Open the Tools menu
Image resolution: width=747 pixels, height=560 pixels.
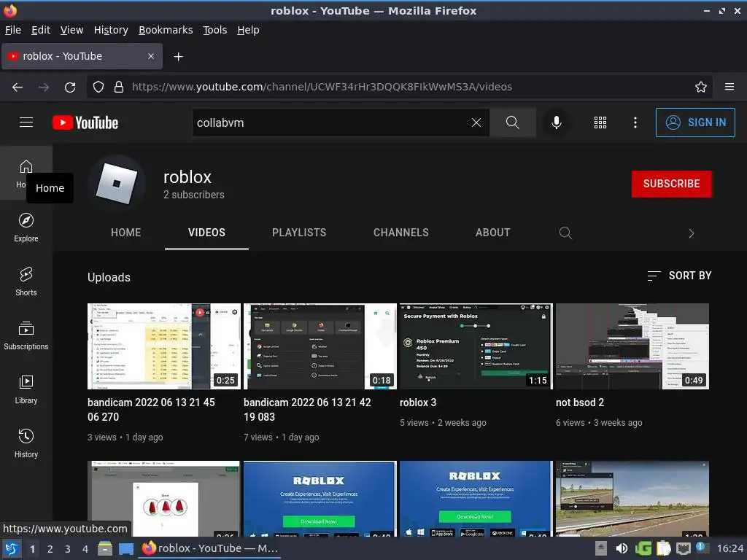(x=215, y=30)
